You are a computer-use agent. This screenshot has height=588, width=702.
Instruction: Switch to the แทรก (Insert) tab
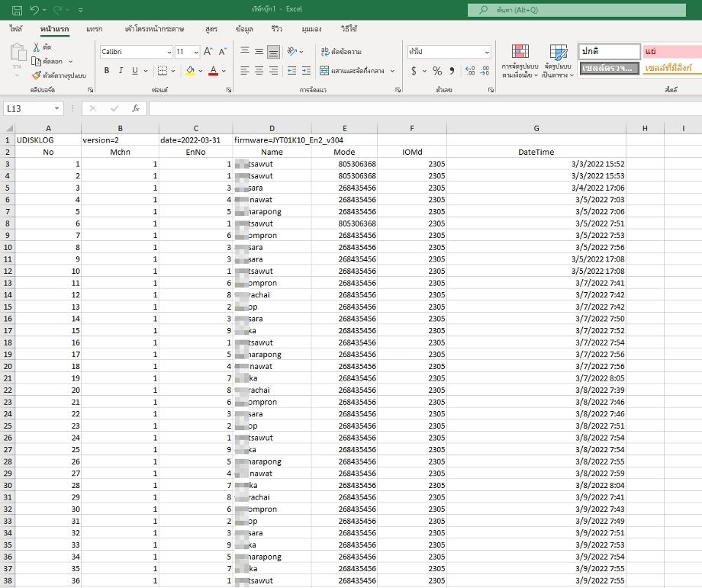pos(95,29)
